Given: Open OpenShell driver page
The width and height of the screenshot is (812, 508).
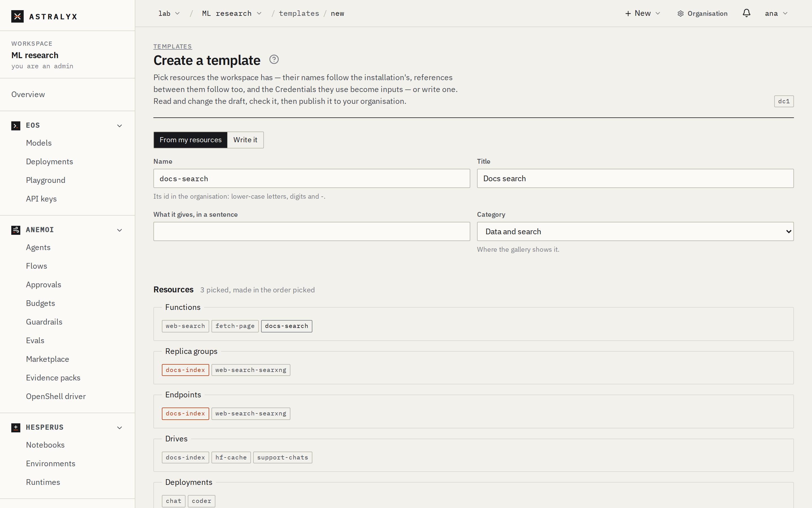Looking at the screenshot, I should click(56, 397).
